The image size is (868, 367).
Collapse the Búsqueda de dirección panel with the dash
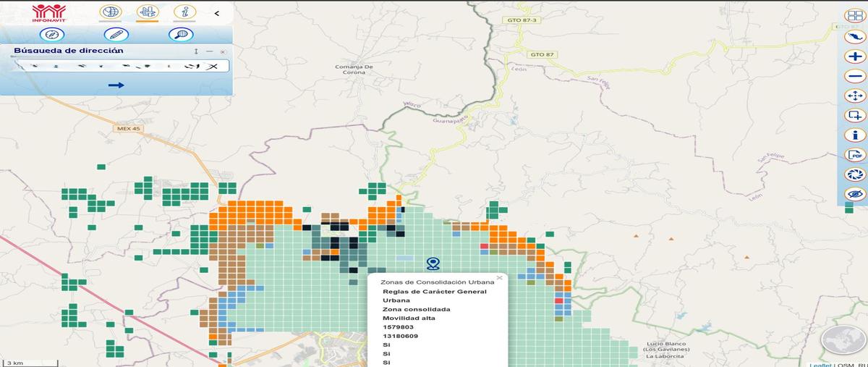coord(209,51)
